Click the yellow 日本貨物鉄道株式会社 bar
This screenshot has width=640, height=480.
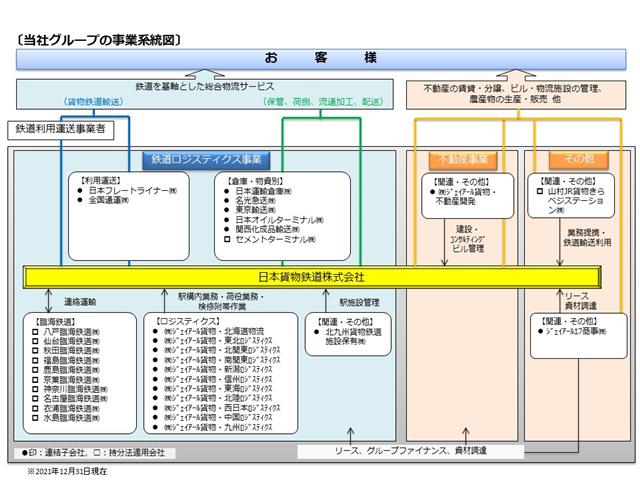(x=312, y=277)
